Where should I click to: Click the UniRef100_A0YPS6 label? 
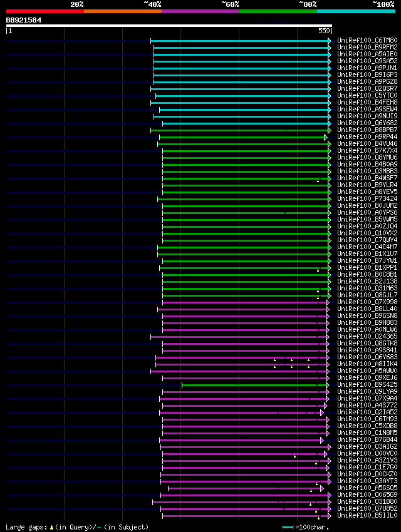click(367, 212)
